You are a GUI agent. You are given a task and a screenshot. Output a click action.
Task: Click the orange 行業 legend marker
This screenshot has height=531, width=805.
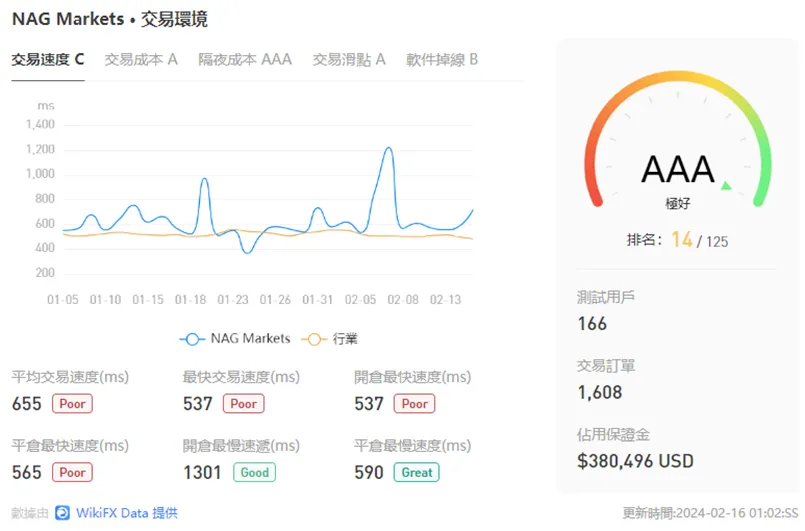tap(314, 339)
